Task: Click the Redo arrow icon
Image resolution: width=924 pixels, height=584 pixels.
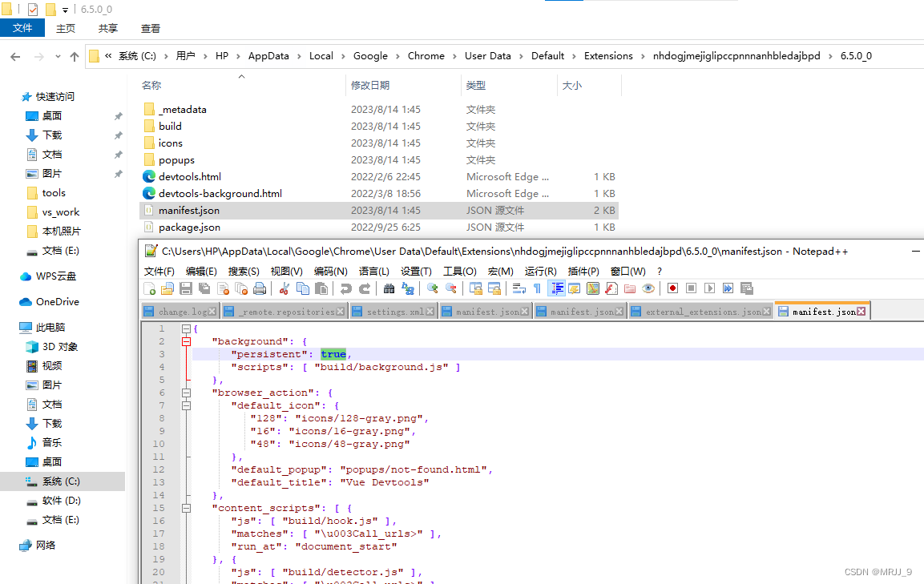Action: tap(365, 288)
